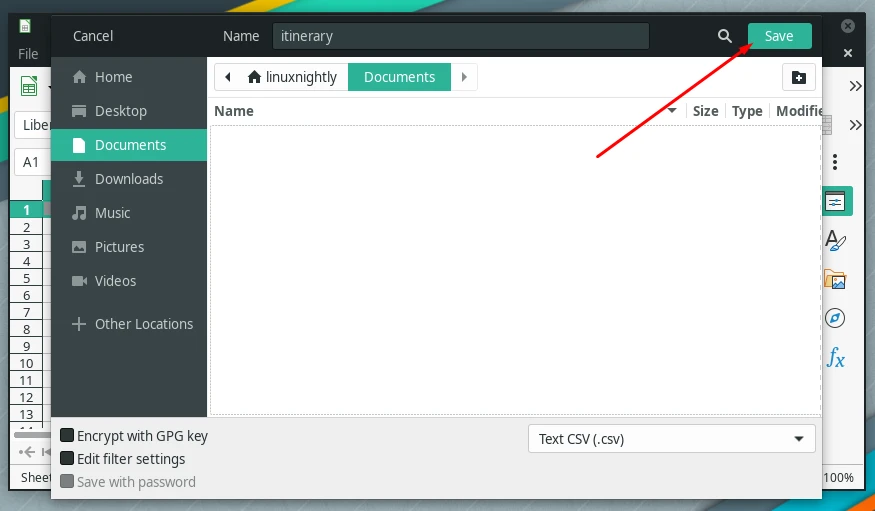Screen dimensions: 875x511
Task: Click the Name Box showing A1
Action: [32, 162]
